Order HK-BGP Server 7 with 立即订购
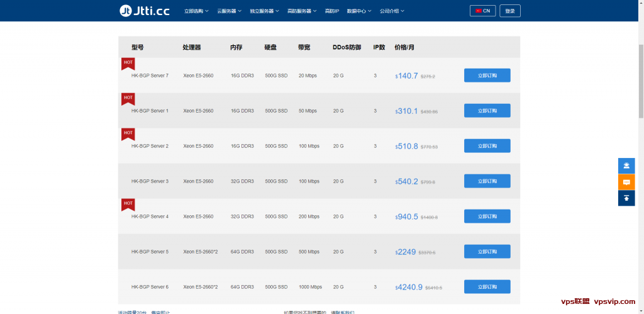The height and width of the screenshot is (314, 644). click(487, 76)
